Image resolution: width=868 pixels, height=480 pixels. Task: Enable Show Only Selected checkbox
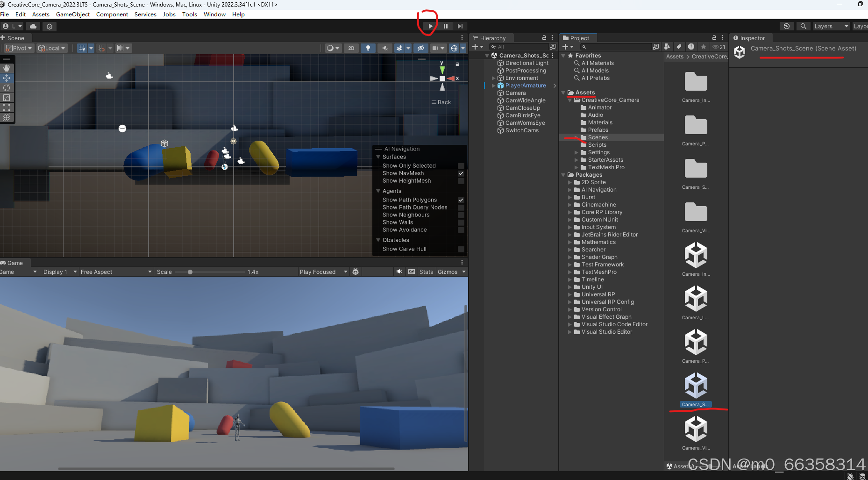[x=461, y=166]
